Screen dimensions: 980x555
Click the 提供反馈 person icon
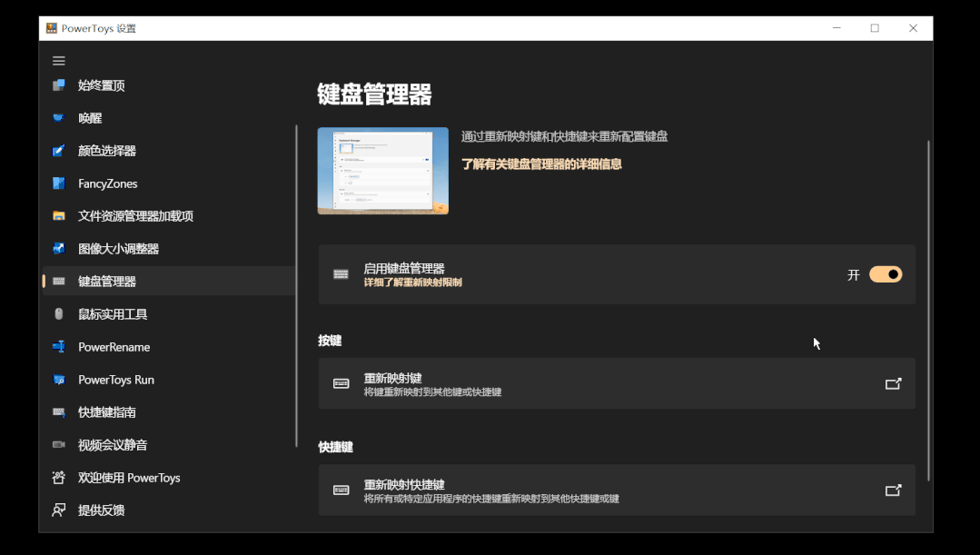[x=59, y=510]
